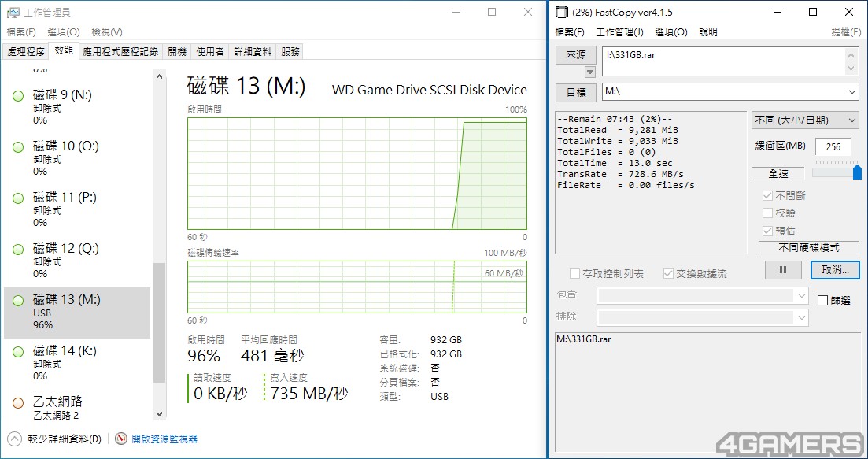Enable the 篩選 filter checkbox

(x=822, y=301)
